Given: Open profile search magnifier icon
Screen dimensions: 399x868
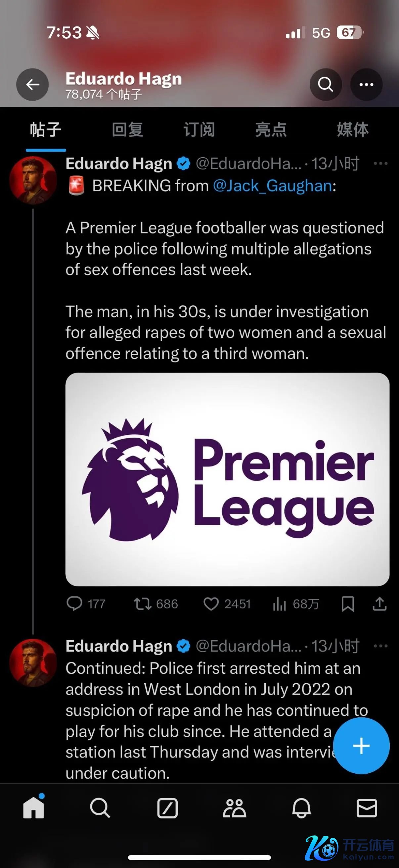Looking at the screenshot, I should click(x=325, y=84).
